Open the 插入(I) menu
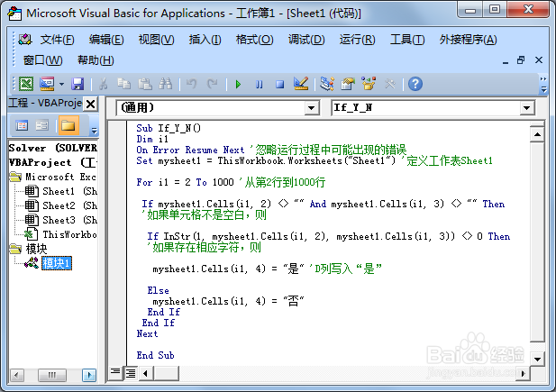Viewport: 556px width, 392px height. [x=205, y=40]
